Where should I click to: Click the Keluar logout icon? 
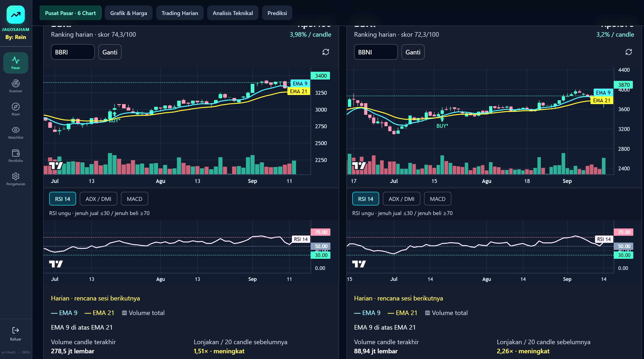[x=15, y=330]
